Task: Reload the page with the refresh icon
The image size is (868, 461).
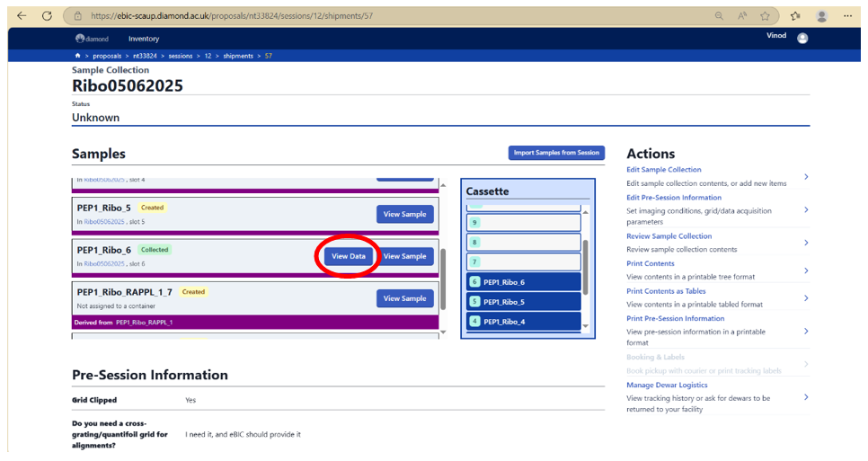Action: tap(47, 16)
